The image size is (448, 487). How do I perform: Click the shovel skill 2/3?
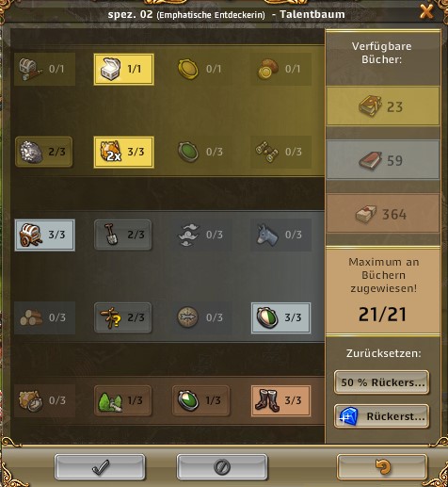pos(123,235)
